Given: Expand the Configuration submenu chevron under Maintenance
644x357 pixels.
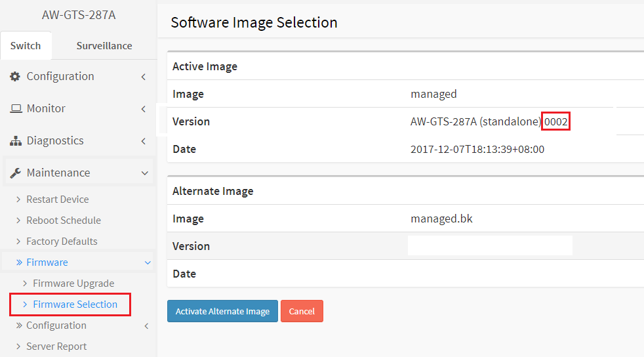Looking at the screenshot, I should [147, 326].
